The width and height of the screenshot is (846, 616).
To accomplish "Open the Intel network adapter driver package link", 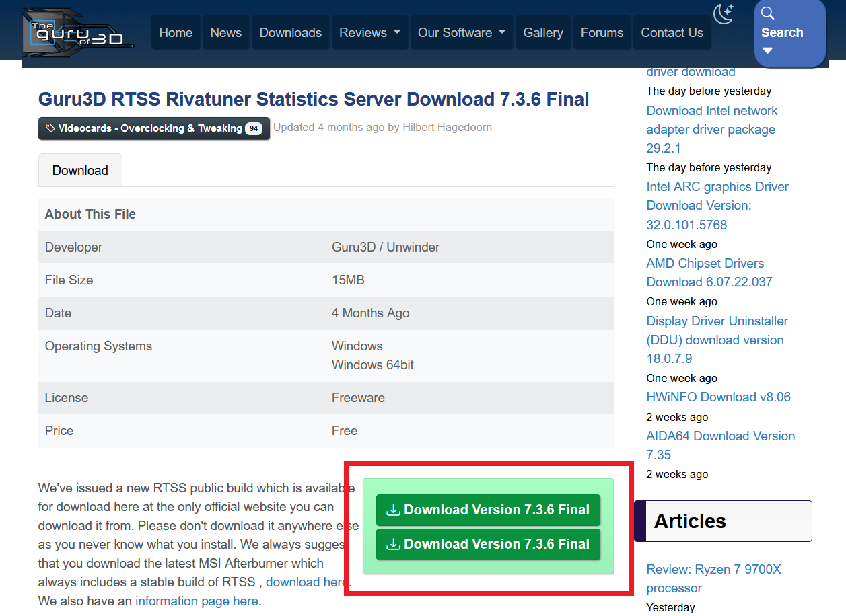I will 712,129.
